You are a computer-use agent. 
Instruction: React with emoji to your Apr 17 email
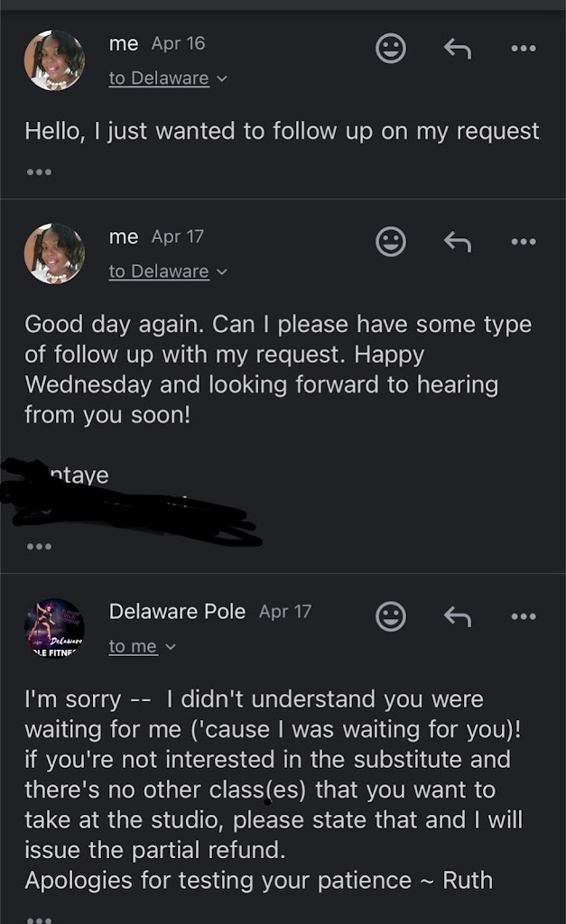[390, 241]
